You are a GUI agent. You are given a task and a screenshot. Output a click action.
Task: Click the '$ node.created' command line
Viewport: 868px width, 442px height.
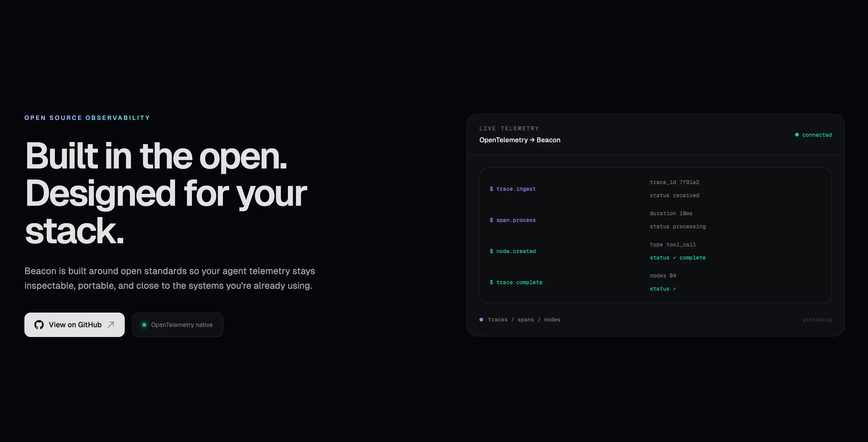point(512,251)
